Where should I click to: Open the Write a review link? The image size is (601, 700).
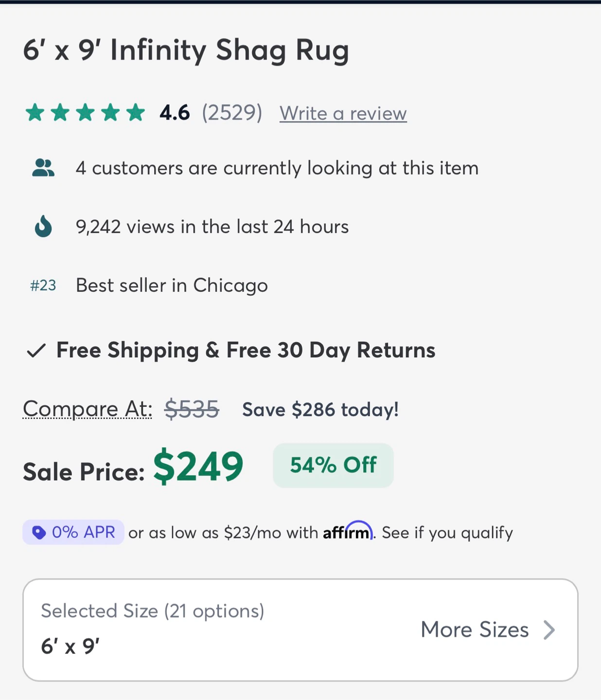click(343, 113)
